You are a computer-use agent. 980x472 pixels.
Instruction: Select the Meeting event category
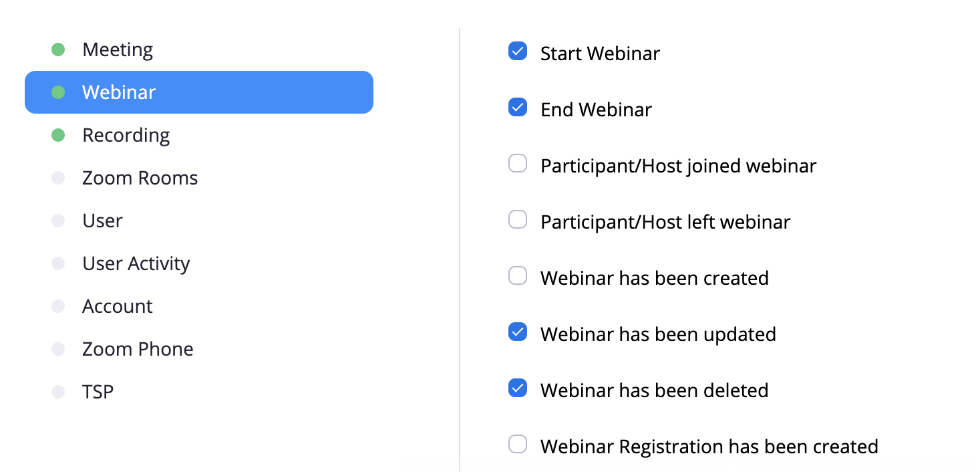pyautogui.click(x=198, y=49)
